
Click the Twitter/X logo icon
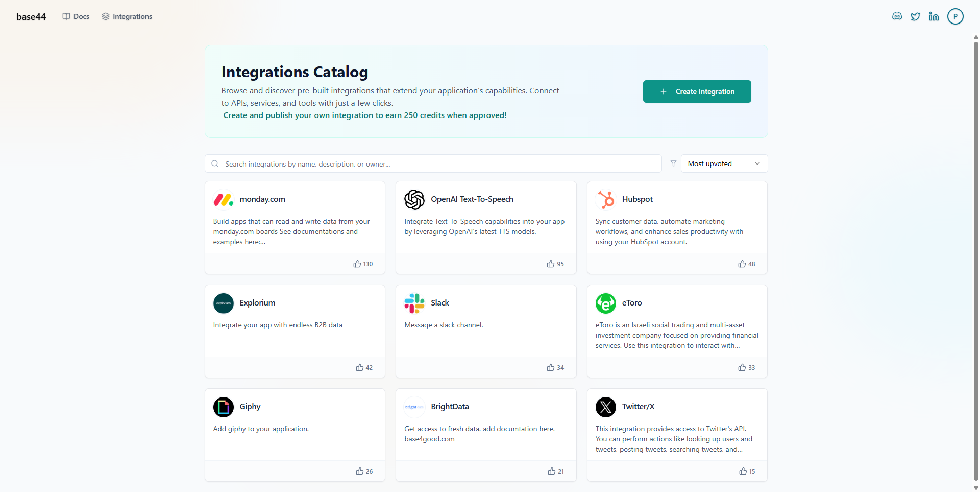pyautogui.click(x=606, y=407)
